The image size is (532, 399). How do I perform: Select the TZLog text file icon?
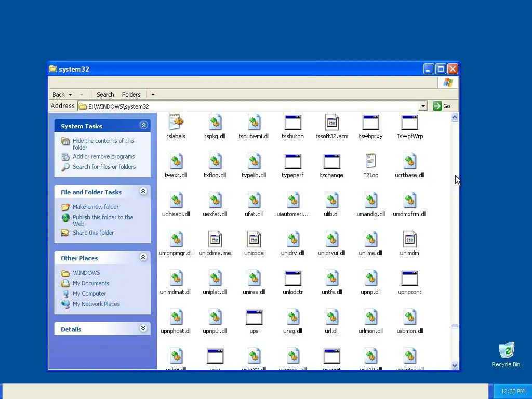tap(371, 161)
